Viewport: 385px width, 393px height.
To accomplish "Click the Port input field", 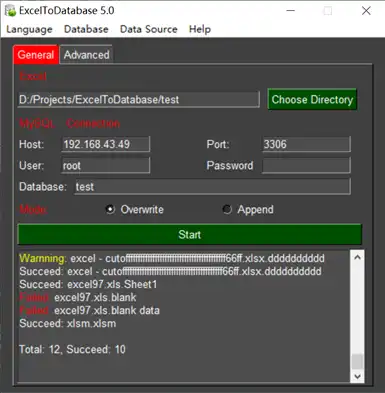I will coord(306,144).
